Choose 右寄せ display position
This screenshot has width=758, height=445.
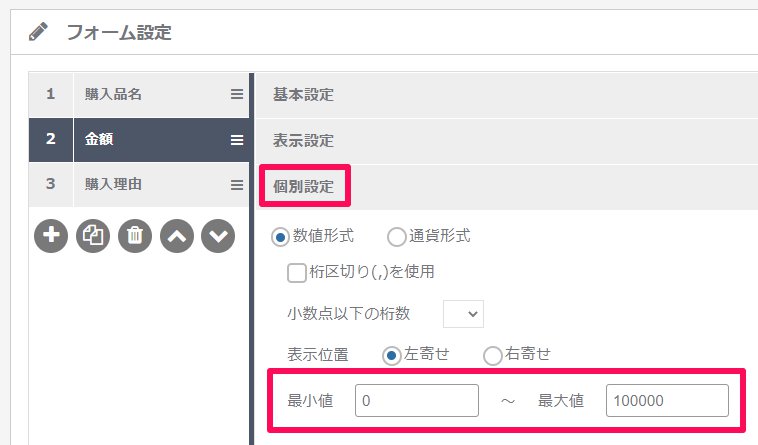pyautogui.click(x=493, y=355)
